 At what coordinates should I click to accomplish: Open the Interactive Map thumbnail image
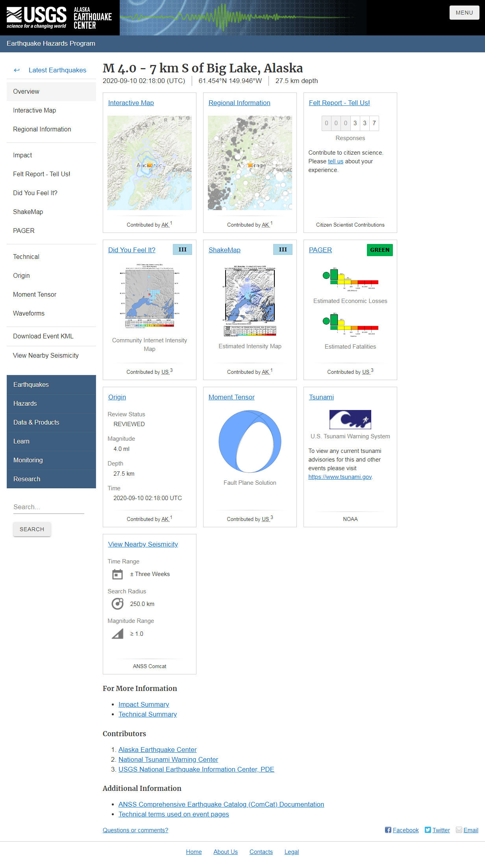150,163
